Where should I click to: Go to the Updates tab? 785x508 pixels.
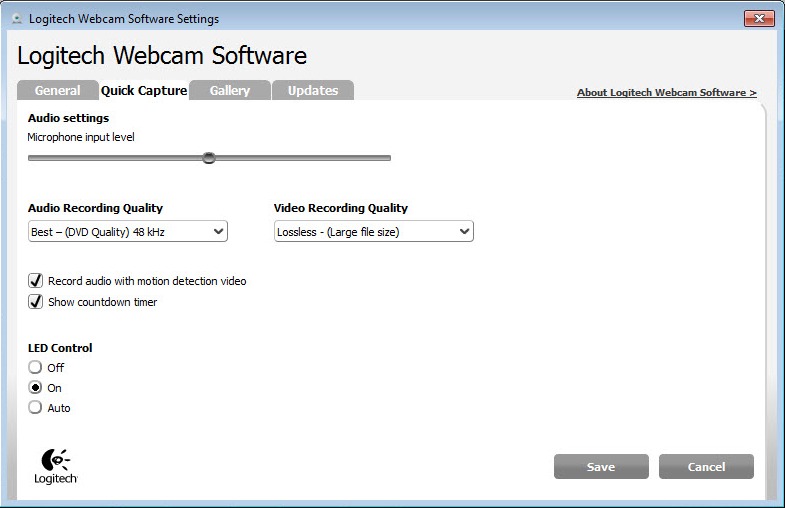coord(313,91)
